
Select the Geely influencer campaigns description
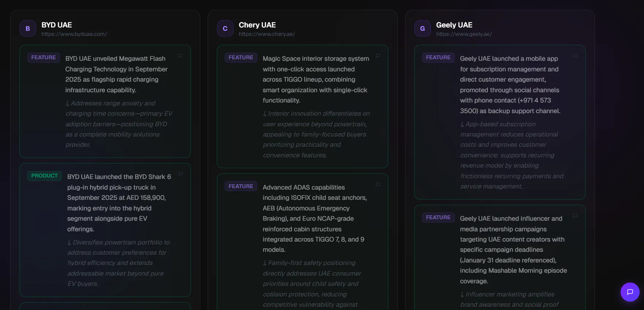tap(514, 250)
